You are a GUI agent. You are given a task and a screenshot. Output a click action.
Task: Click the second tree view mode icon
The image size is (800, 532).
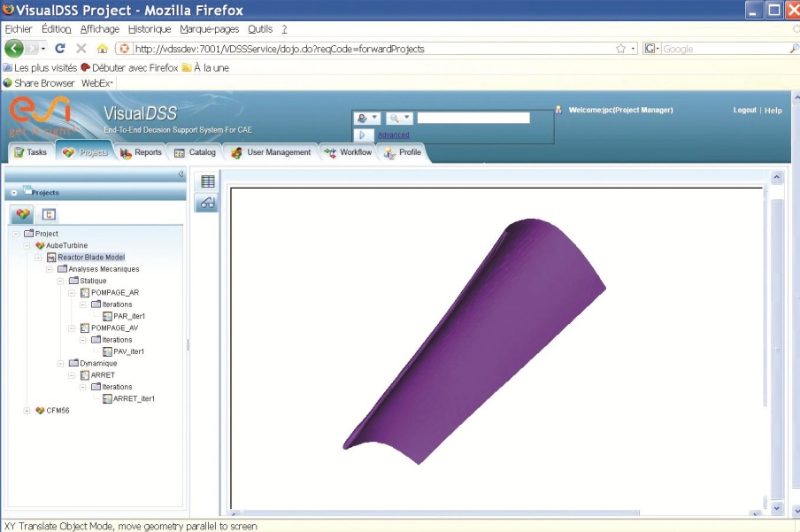(x=49, y=214)
